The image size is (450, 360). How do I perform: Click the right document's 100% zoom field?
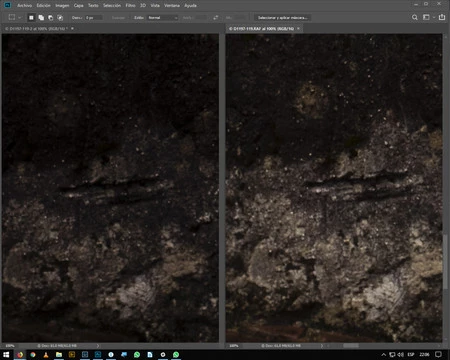tap(234, 346)
